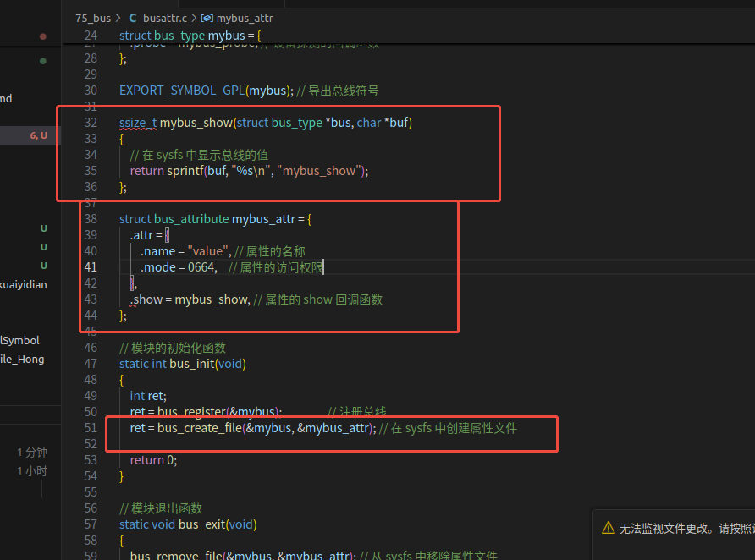Click the sticky header struct bus_type mybus
Image resolution: width=755 pixels, height=560 pixels.
(190, 36)
